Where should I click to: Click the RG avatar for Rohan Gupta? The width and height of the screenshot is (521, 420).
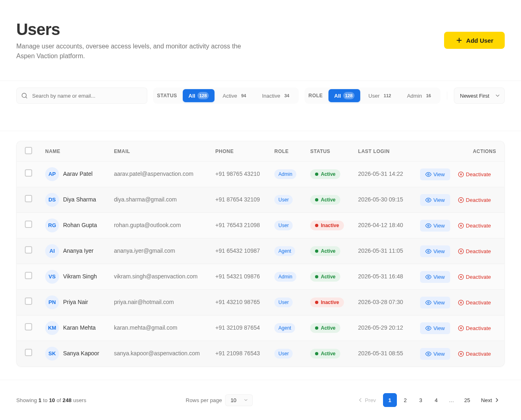[52, 225]
